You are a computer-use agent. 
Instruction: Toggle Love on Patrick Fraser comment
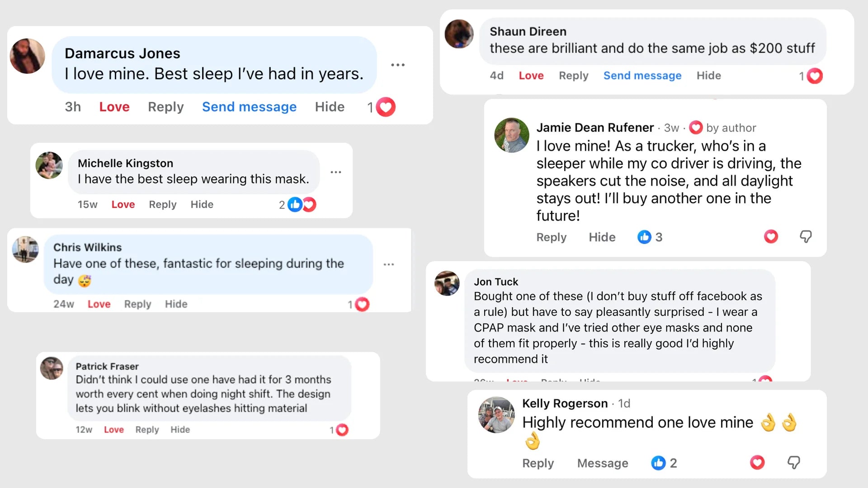click(114, 430)
